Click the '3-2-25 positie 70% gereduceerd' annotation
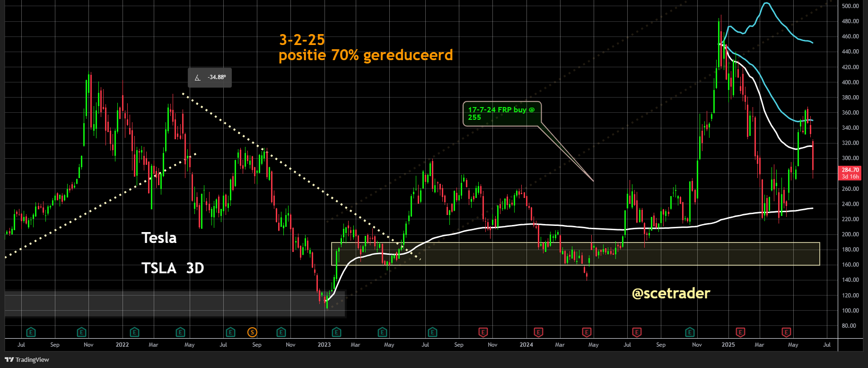868x368 pixels. (x=366, y=47)
